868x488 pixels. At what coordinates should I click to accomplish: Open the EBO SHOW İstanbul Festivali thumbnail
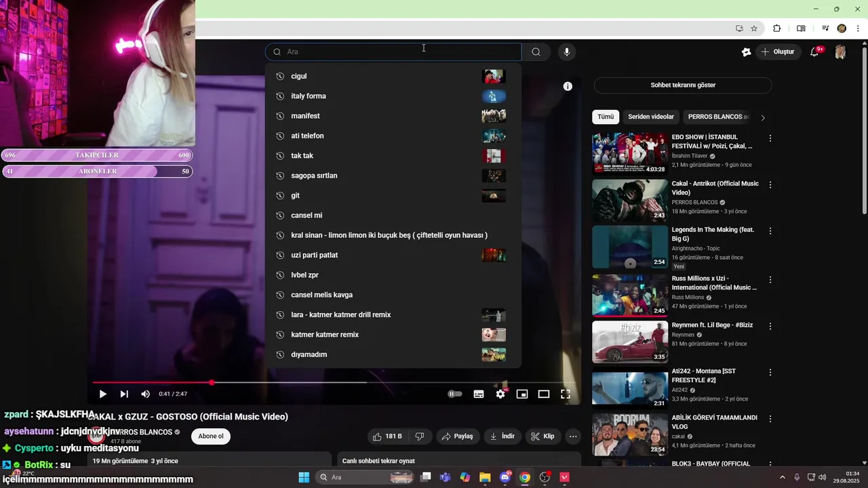[630, 154]
